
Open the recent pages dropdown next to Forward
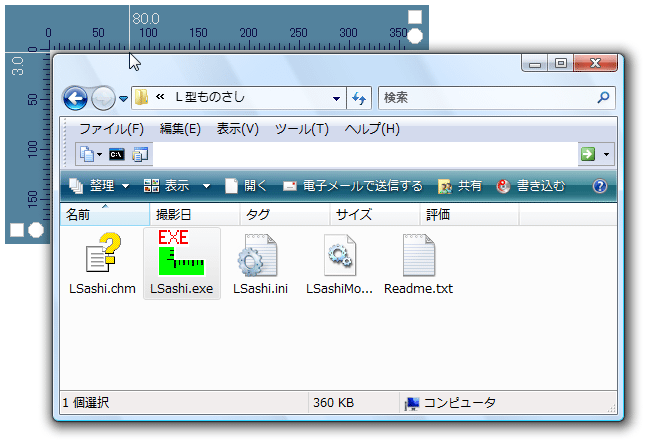pyautogui.click(x=123, y=99)
